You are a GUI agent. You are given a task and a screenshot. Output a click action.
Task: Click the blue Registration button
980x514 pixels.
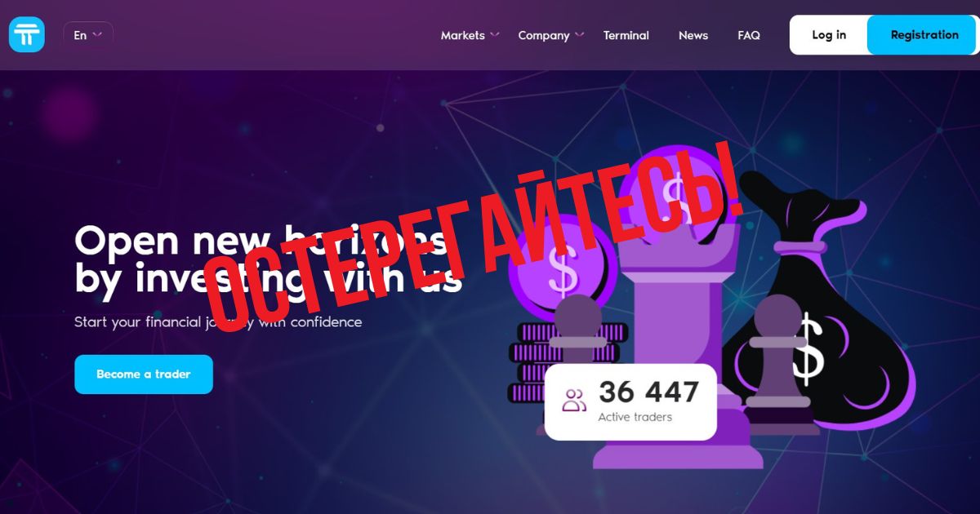click(924, 35)
